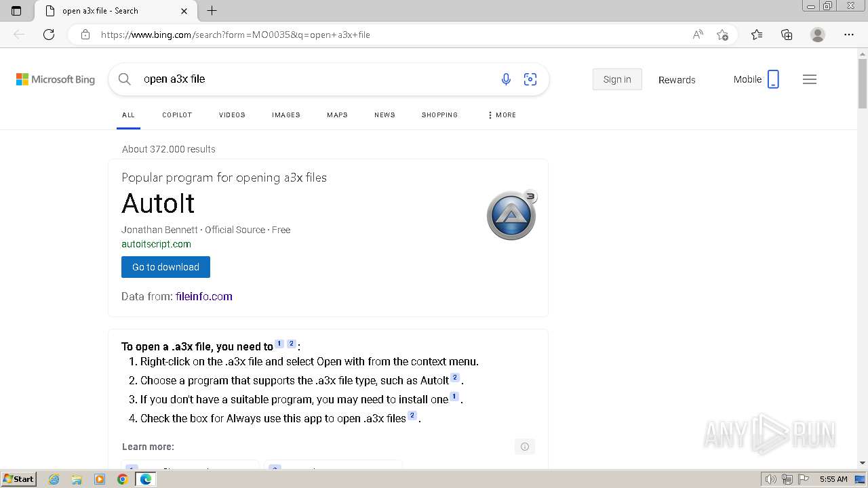Open Edge Settings and more menu
Screen dimensions: 868x488
(849, 35)
